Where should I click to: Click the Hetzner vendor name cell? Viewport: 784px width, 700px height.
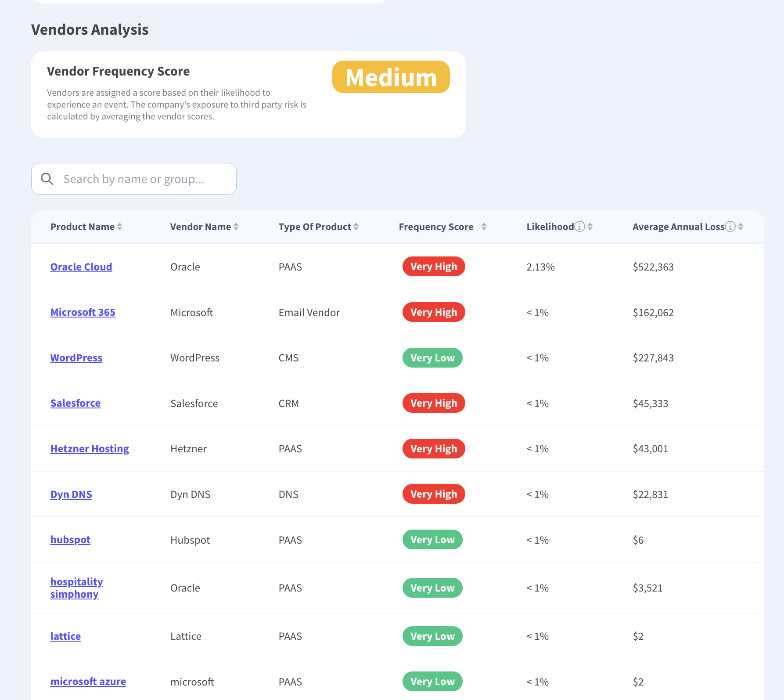(x=189, y=449)
